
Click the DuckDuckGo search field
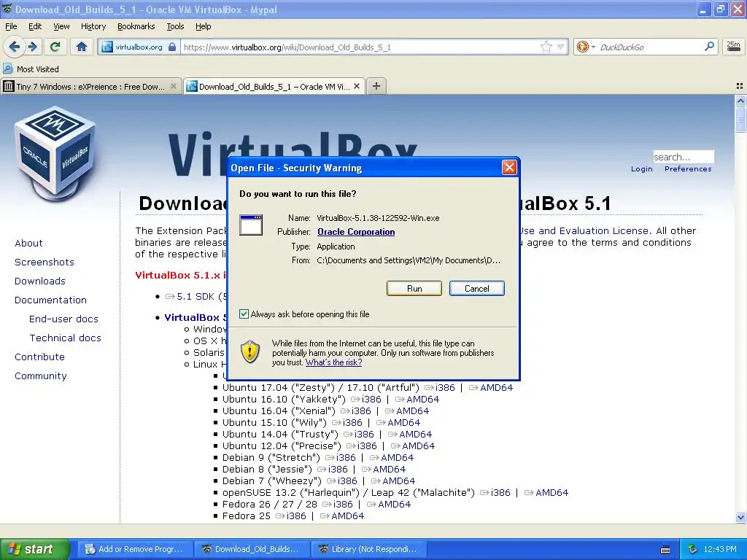pyautogui.click(x=649, y=47)
